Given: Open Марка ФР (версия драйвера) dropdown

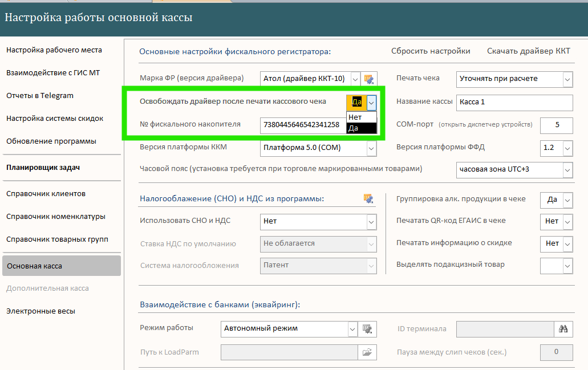Looking at the screenshot, I should click(355, 79).
